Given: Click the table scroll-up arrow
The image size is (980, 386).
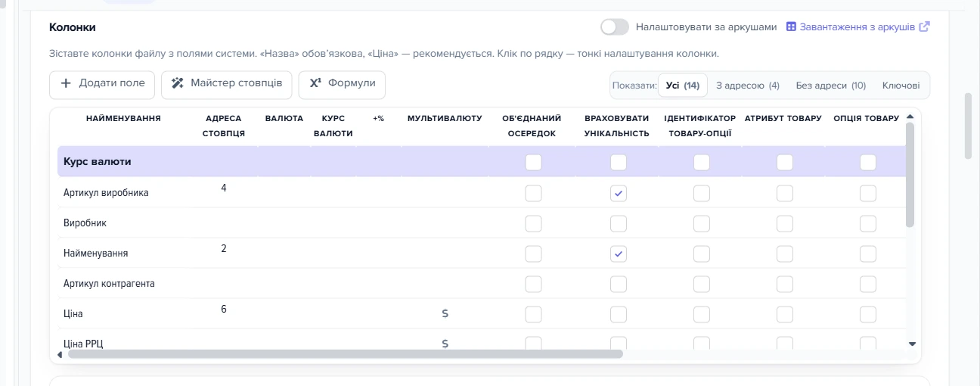Looking at the screenshot, I should [910, 117].
